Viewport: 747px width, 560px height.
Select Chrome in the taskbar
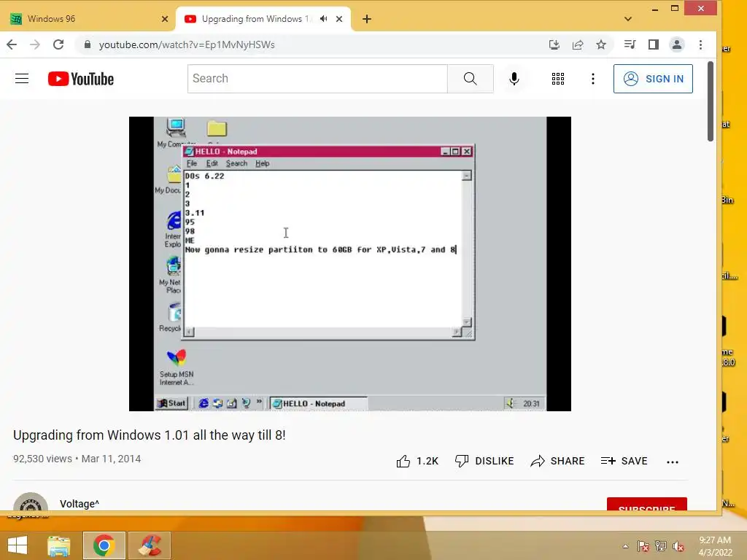(x=104, y=545)
